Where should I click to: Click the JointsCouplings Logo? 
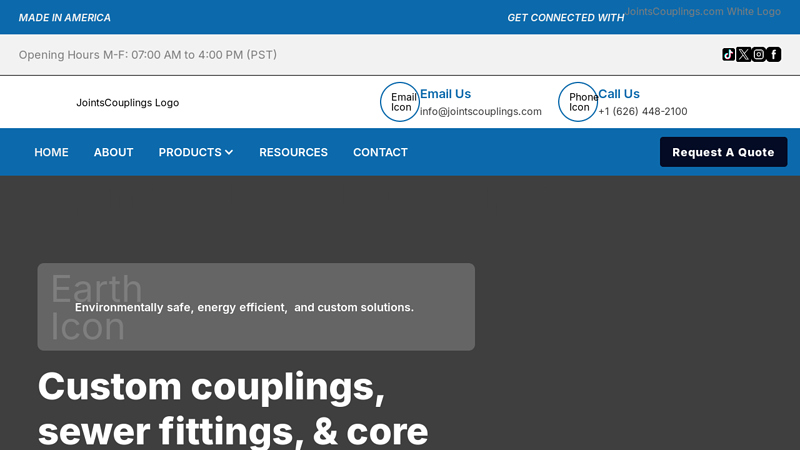128,103
